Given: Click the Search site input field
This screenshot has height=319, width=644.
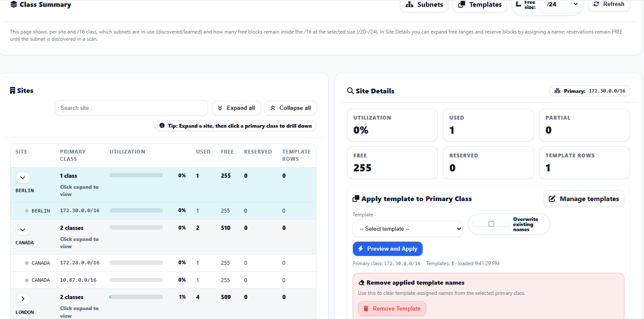Looking at the screenshot, I should click(132, 108).
